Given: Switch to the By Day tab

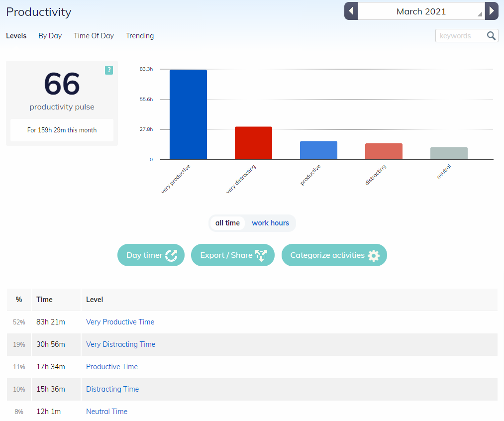Looking at the screenshot, I should click(x=50, y=36).
